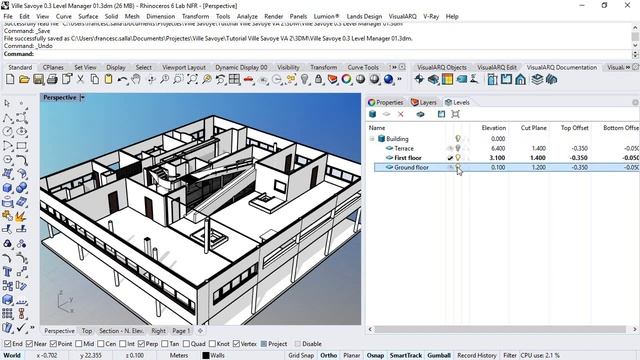Create a new file from the toolbar
The image size is (640, 360).
point(10,79)
